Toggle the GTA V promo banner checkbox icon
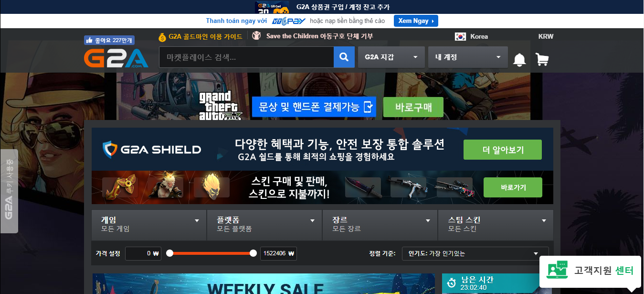This screenshot has width=644, height=294. [368, 107]
